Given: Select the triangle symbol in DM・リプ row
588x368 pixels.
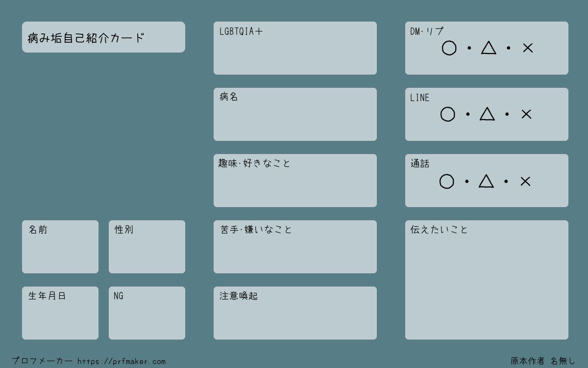Looking at the screenshot, I should (x=489, y=48).
